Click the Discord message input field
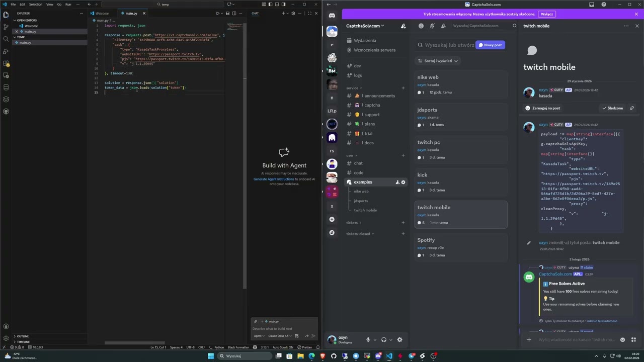The image size is (644, 362). tap(576, 340)
